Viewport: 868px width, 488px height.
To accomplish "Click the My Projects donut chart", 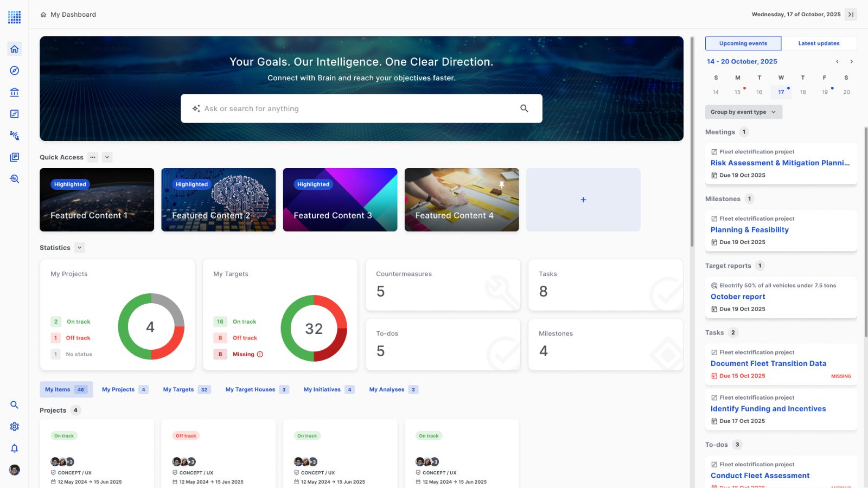I will point(151,326).
